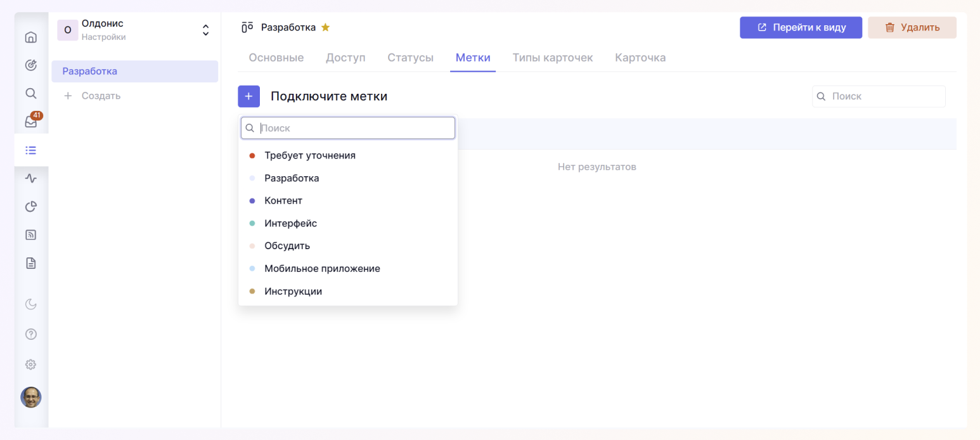Open the settings gear icon

30,365
